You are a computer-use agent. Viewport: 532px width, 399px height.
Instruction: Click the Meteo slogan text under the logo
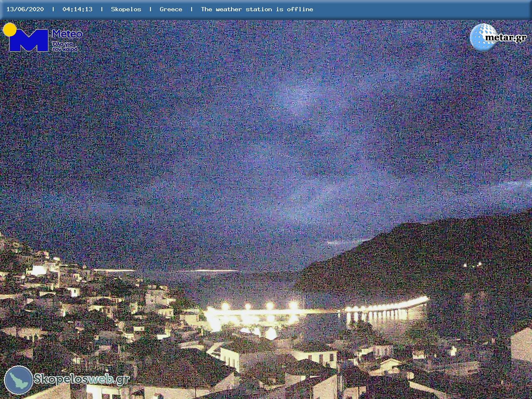click(x=65, y=46)
